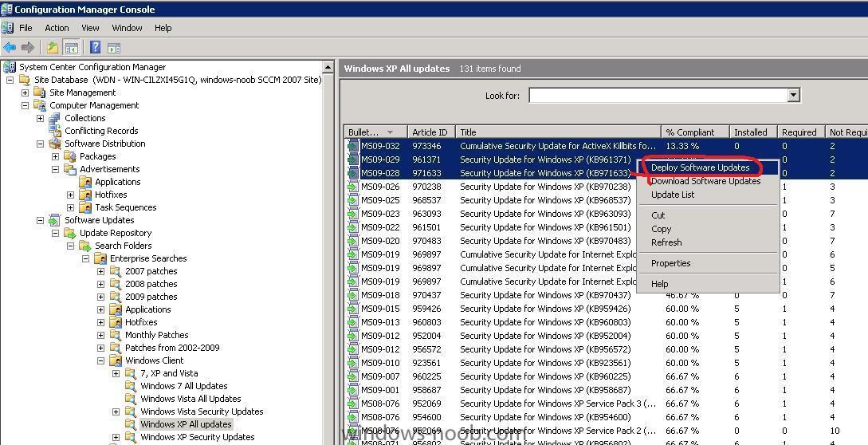The width and height of the screenshot is (868, 445).
Task: Click inside the Look for search field
Action: (658, 96)
